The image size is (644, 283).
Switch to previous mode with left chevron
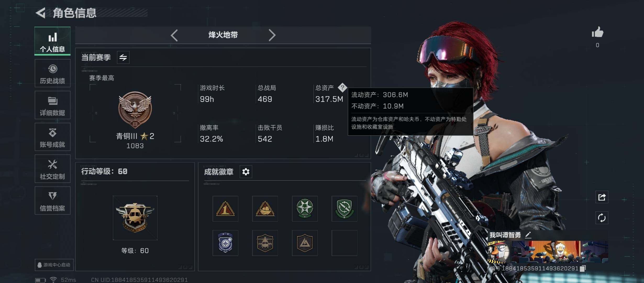click(174, 35)
